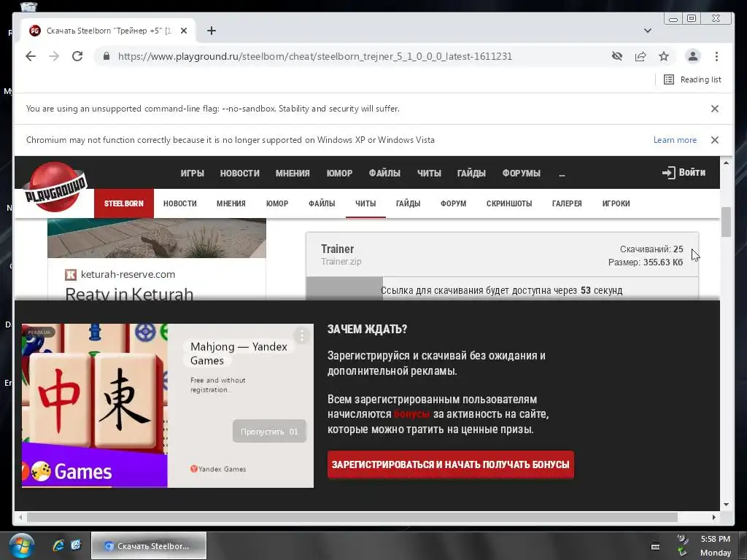Viewport: 747px width, 560px height.
Task: Open the user profile avatar icon
Action: (x=693, y=56)
